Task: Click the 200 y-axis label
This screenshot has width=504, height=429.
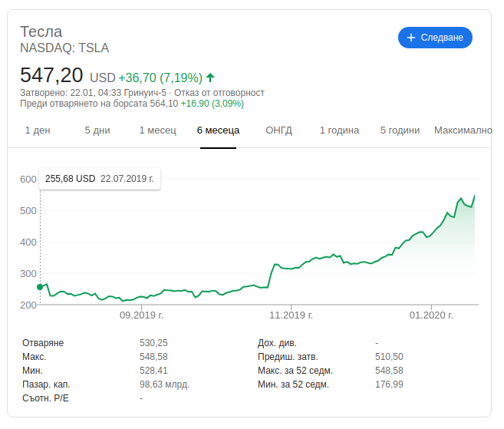Action: click(28, 305)
